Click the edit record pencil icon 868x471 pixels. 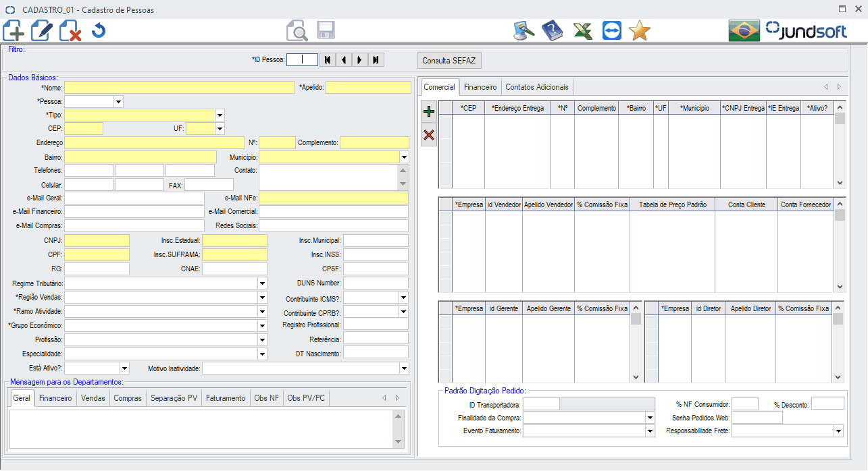pyautogui.click(x=42, y=31)
